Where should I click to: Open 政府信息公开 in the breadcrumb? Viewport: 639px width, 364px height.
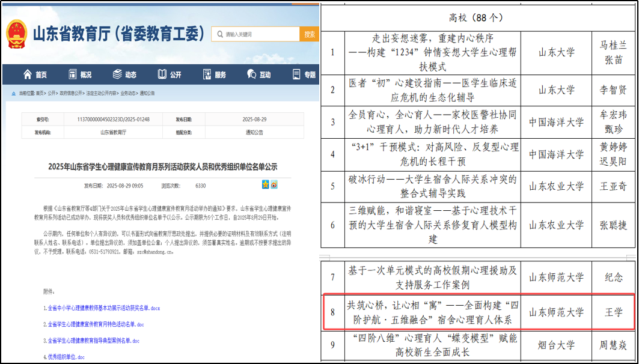70,94
